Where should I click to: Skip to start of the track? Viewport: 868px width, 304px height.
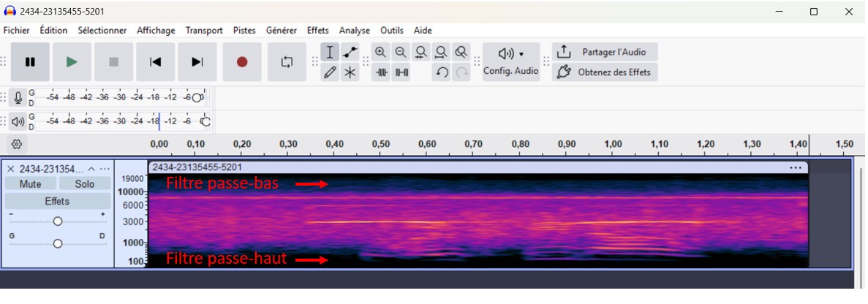click(156, 62)
